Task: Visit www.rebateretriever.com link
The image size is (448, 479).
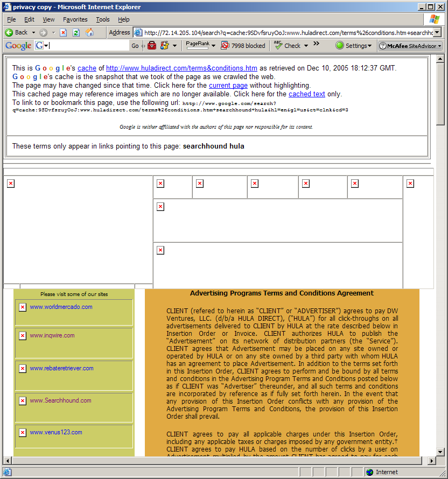Action: (x=62, y=368)
